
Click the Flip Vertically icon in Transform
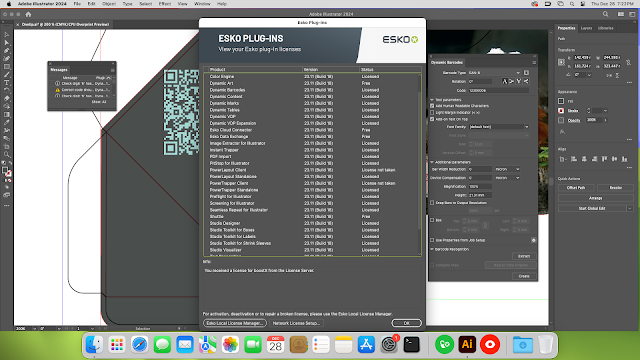[x=617, y=75]
